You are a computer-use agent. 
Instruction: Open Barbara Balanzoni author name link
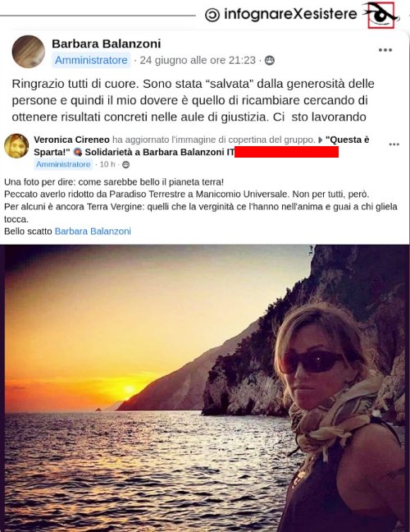(x=106, y=44)
